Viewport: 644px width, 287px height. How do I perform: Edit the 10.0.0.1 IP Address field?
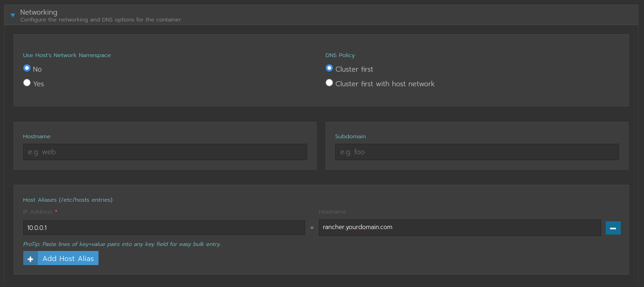(x=164, y=228)
